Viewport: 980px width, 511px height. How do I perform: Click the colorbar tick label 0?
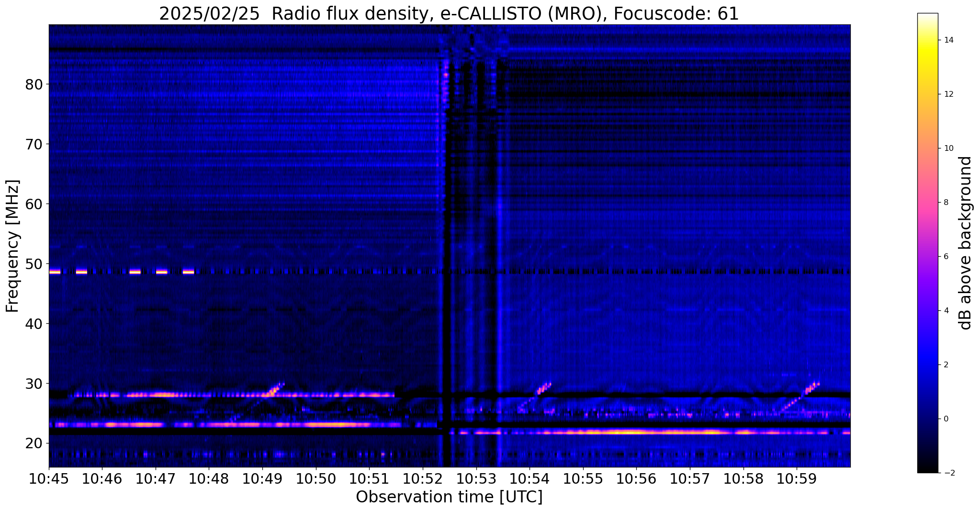click(946, 419)
